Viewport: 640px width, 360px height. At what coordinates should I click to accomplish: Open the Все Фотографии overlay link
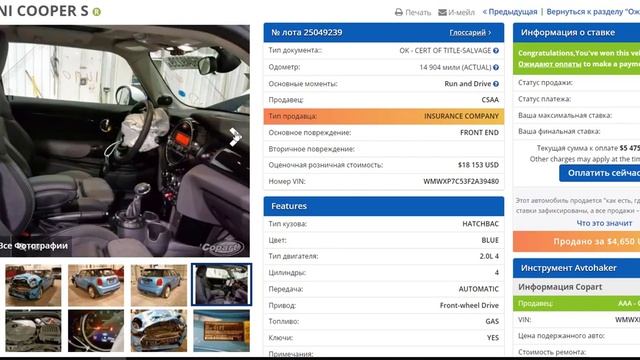(33, 246)
